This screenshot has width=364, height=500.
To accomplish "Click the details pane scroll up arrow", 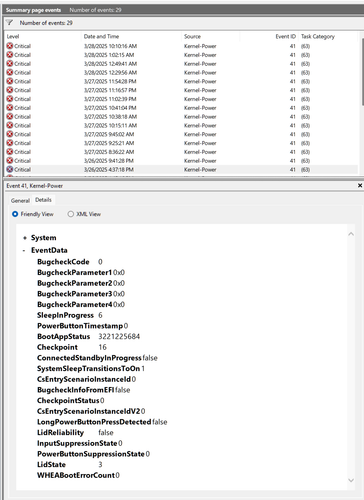I will click(351, 234).
